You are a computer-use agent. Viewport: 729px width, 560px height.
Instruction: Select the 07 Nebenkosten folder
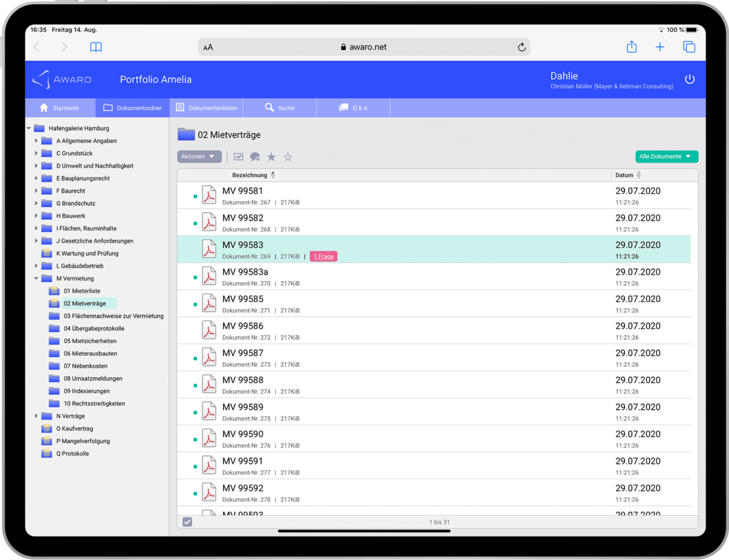(x=86, y=366)
